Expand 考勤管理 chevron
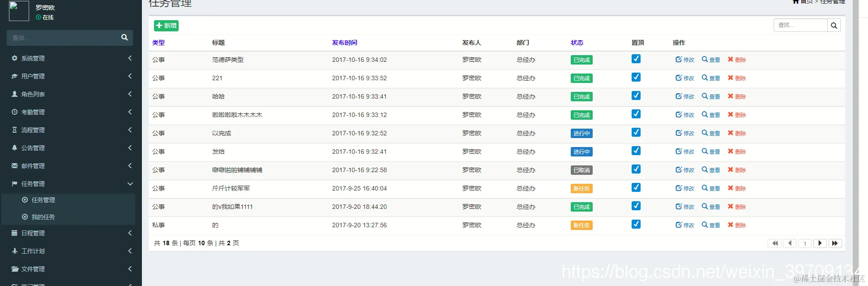The height and width of the screenshot is (286, 868). (130, 112)
